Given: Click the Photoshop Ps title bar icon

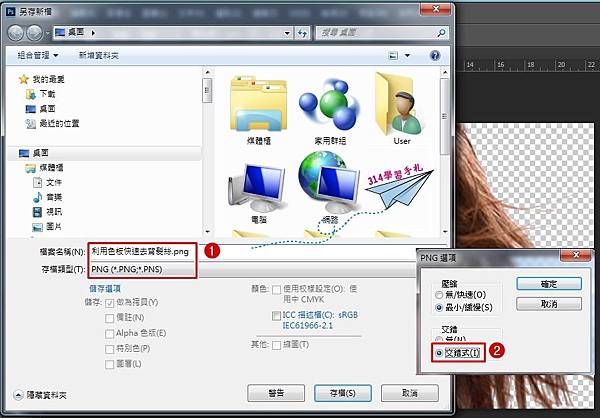Looking at the screenshot, I should pyautogui.click(x=11, y=12).
